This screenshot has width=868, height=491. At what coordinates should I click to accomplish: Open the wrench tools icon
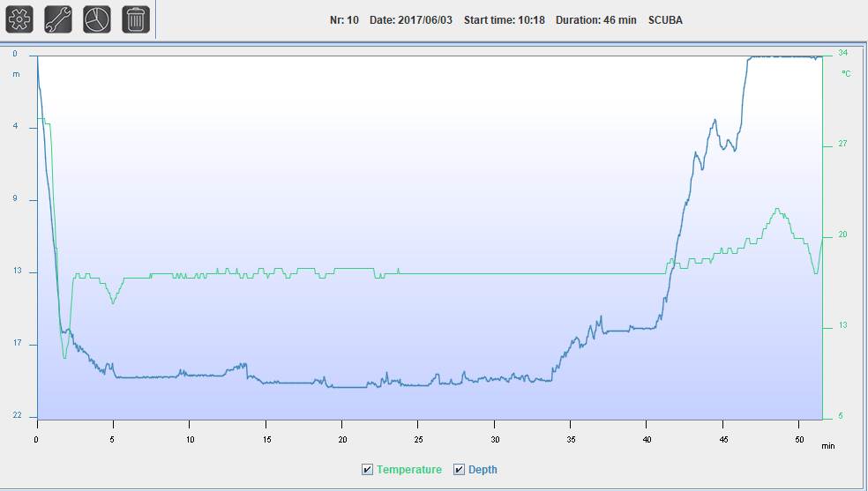tap(58, 19)
